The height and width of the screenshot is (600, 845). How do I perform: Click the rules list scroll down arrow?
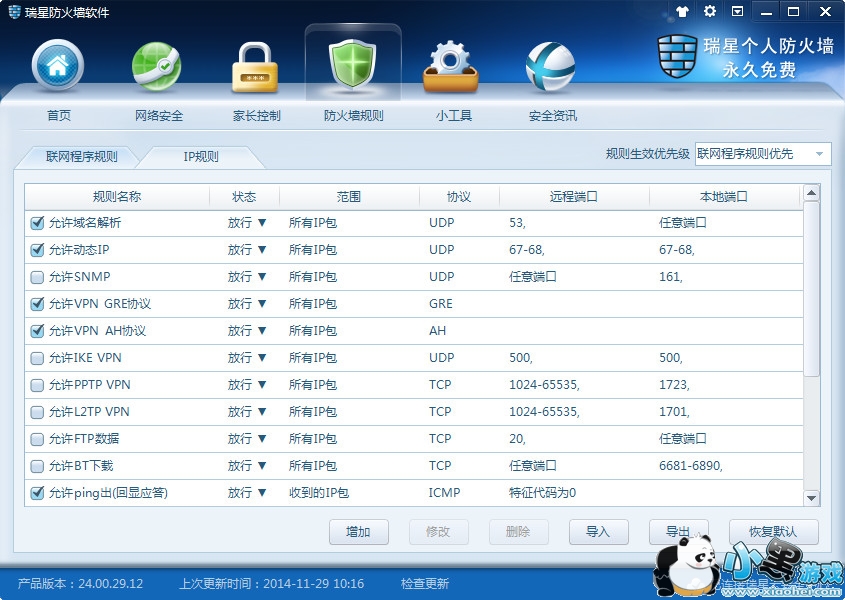click(811, 498)
